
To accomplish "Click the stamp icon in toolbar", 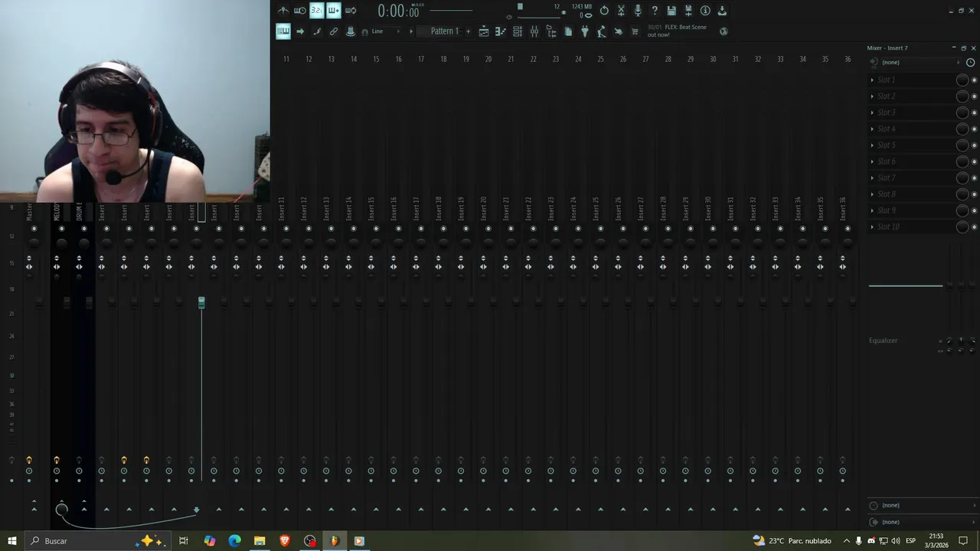I will point(351,31).
